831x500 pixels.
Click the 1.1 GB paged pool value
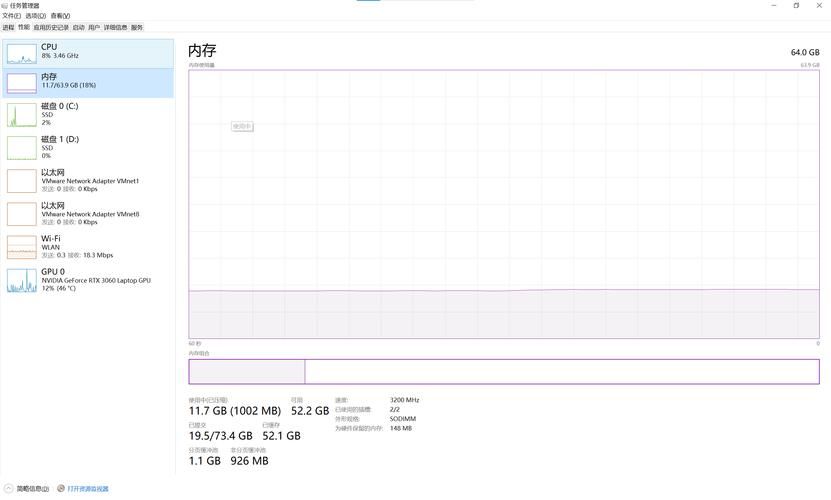pos(205,461)
